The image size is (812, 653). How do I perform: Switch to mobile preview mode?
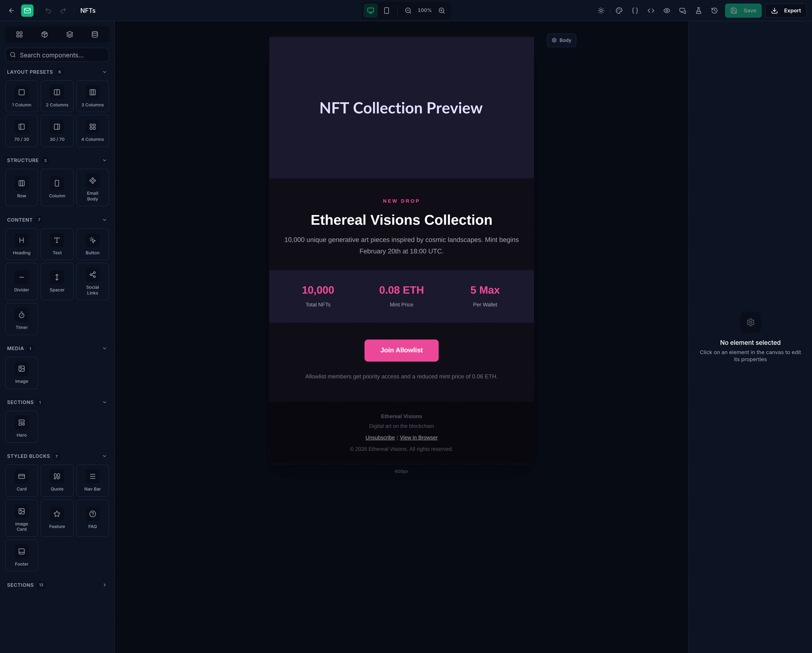click(386, 11)
